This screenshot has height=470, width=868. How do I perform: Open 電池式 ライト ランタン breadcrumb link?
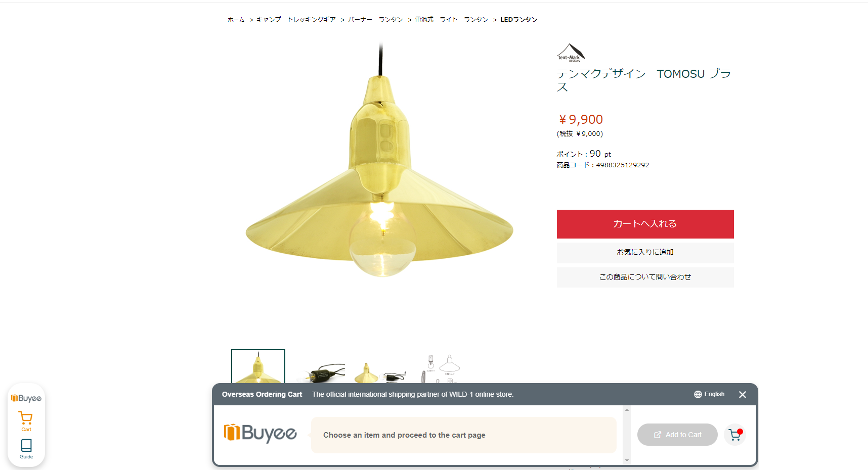coord(452,20)
